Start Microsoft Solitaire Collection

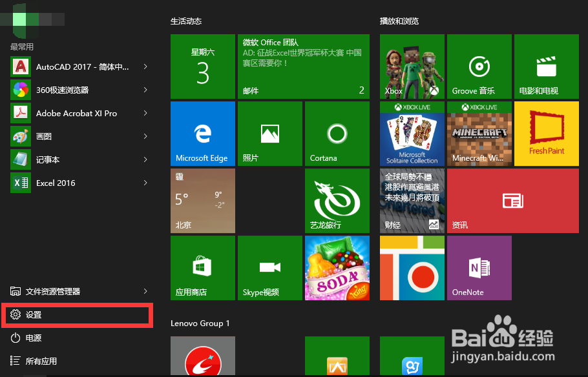coord(412,134)
